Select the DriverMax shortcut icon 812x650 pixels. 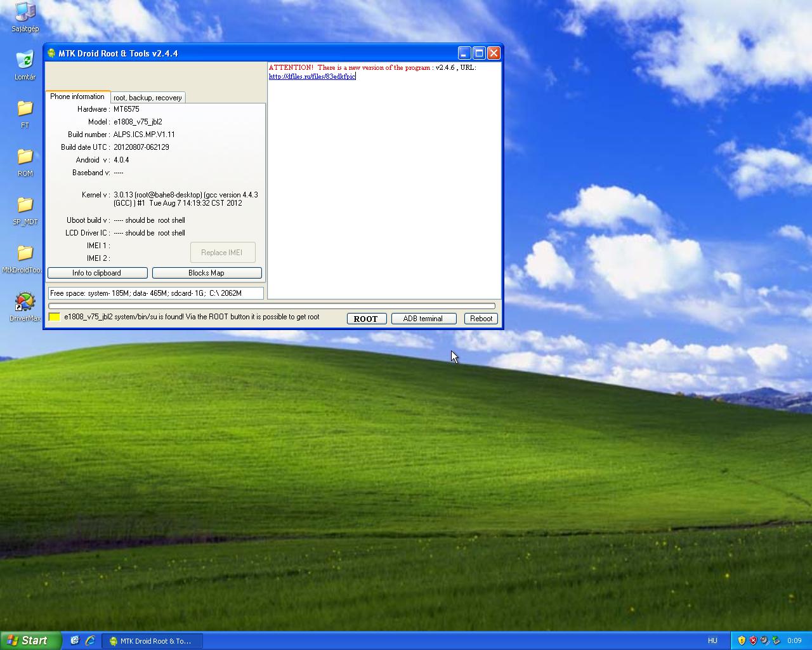point(25,307)
